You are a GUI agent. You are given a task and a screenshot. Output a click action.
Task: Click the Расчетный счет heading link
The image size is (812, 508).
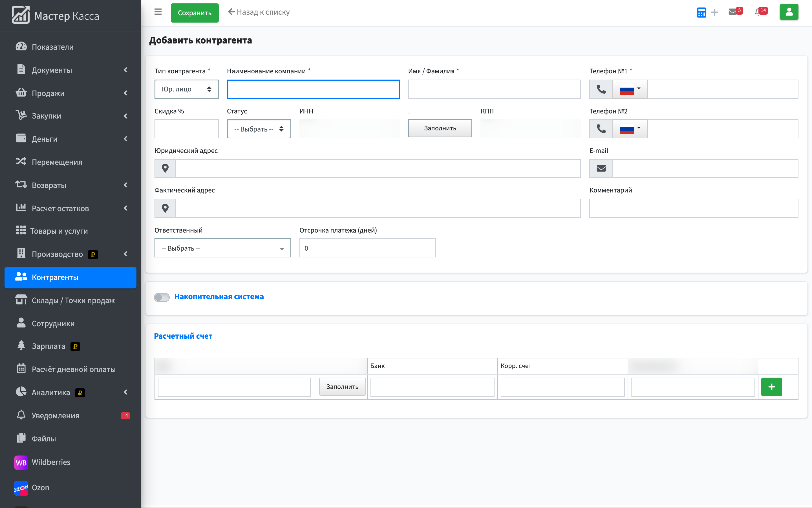click(x=183, y=336)
